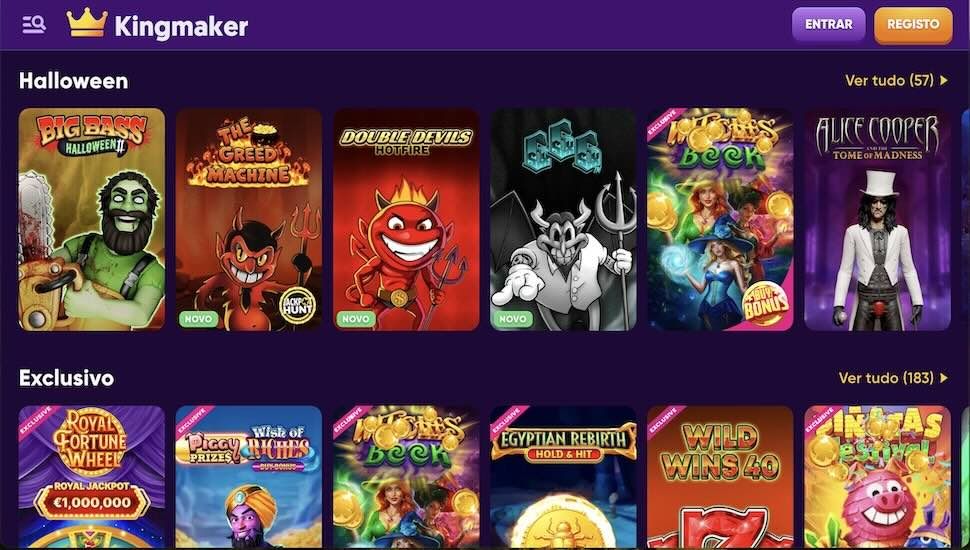The width and height of the screenshot is (970, 550).
Task: Open Ver tudo (183) Exclusivo link
Action: pyautogui.click(x=886, y=378)
